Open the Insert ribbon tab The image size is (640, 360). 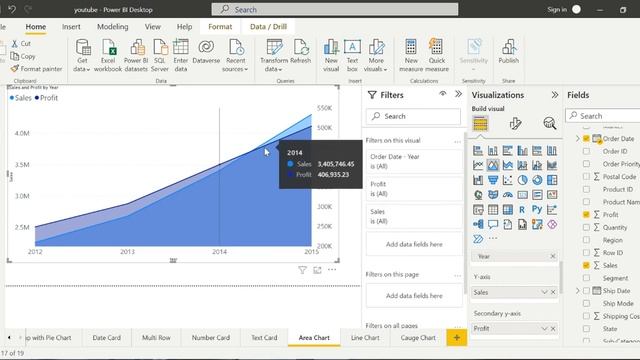[71, 27]
